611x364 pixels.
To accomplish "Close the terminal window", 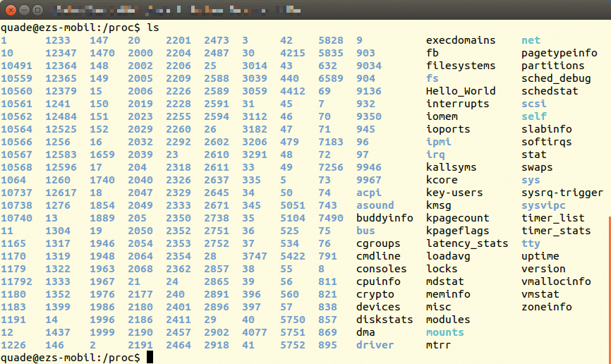I will pyautogui.click(x=10, y=11).
